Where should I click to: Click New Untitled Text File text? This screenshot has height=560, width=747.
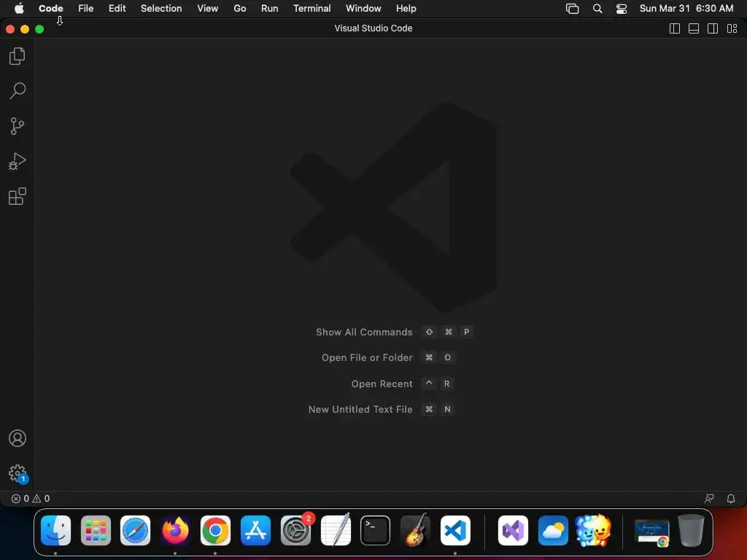click(x=360, y=409)
